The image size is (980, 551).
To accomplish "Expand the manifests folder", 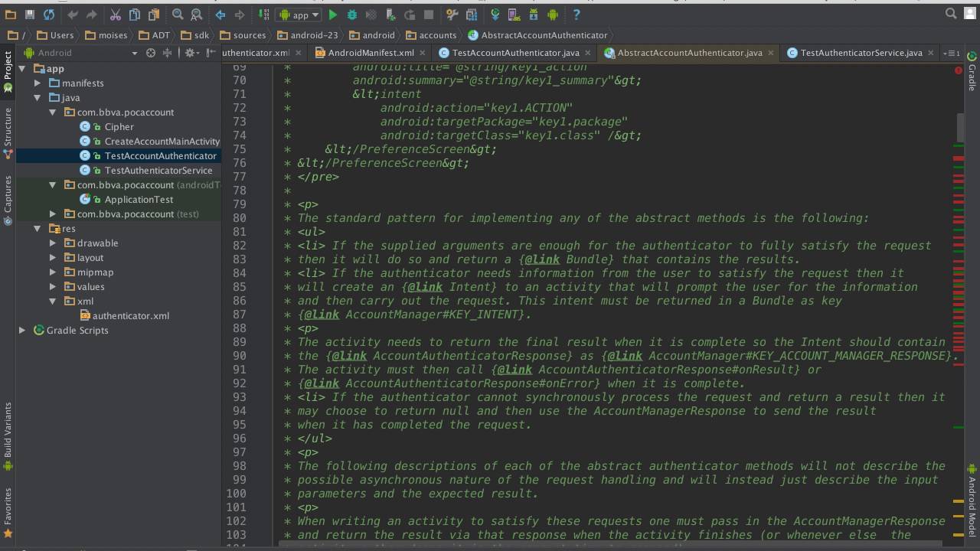I will point(38,83).
